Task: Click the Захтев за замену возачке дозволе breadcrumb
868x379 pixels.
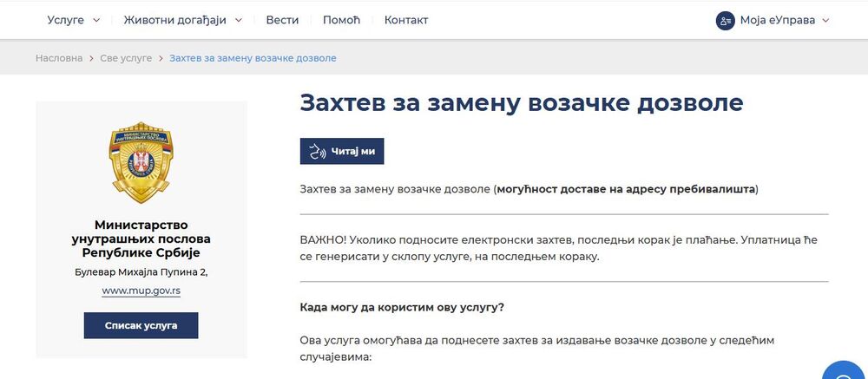Action: [253, 58]
